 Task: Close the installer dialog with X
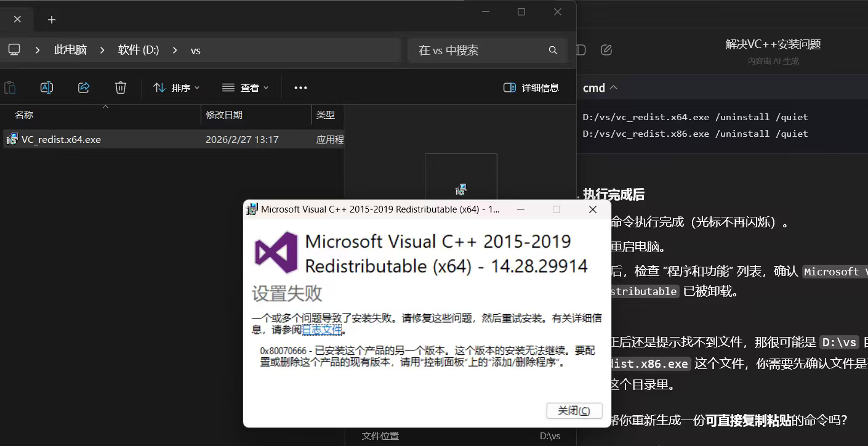[x=592, y=209]
